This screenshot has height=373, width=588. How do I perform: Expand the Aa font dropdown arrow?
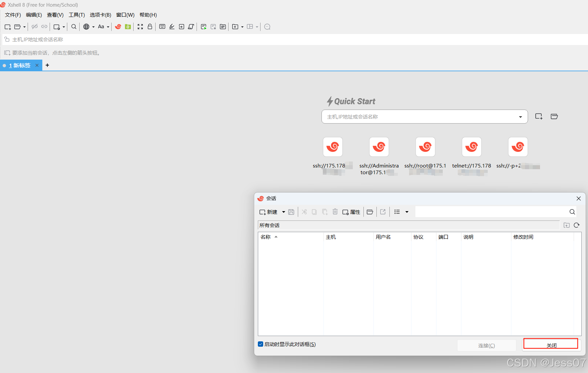click(x=108, y=27)
